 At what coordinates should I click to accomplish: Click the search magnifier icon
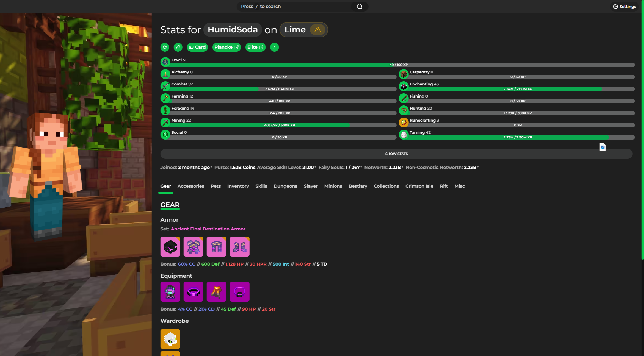(360, 7)
